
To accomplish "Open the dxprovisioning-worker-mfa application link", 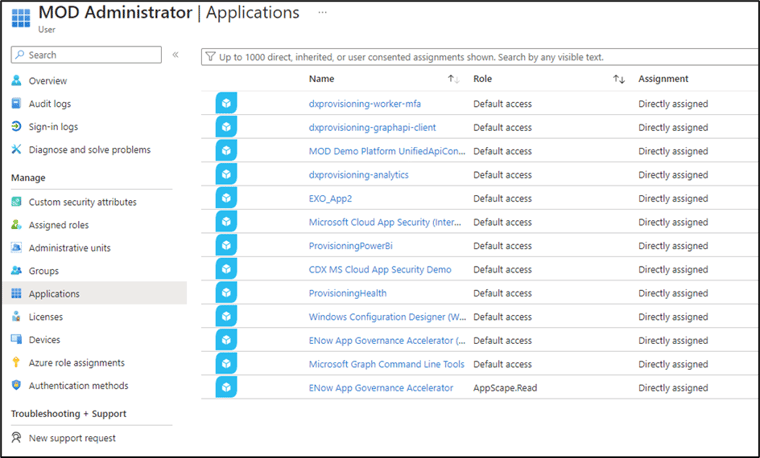I will [x=364, y=104].
